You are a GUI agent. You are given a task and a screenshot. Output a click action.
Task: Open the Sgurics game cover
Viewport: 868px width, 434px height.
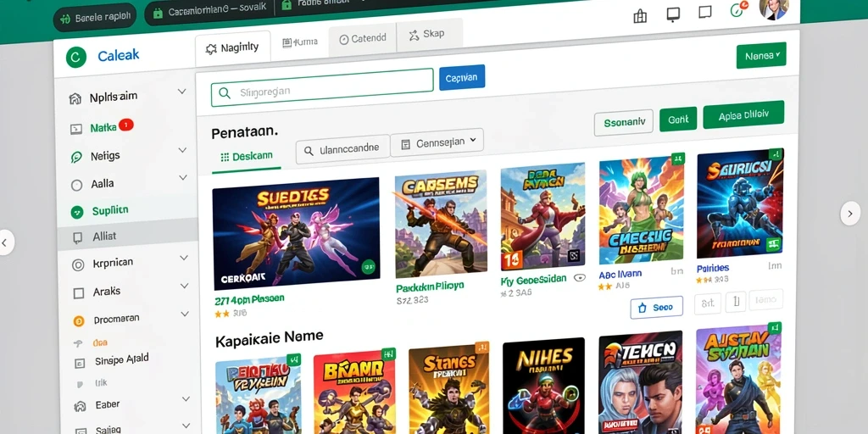coord(740,203)
